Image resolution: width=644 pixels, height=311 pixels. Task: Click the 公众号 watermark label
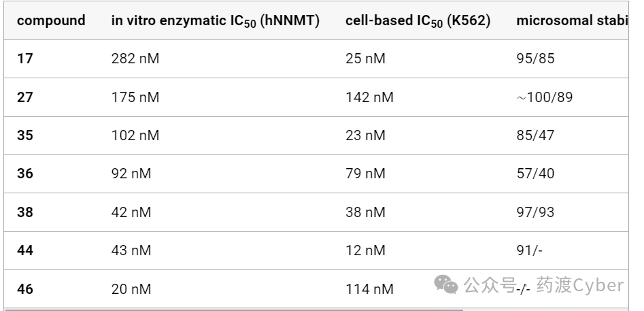(x=490, y=286)
